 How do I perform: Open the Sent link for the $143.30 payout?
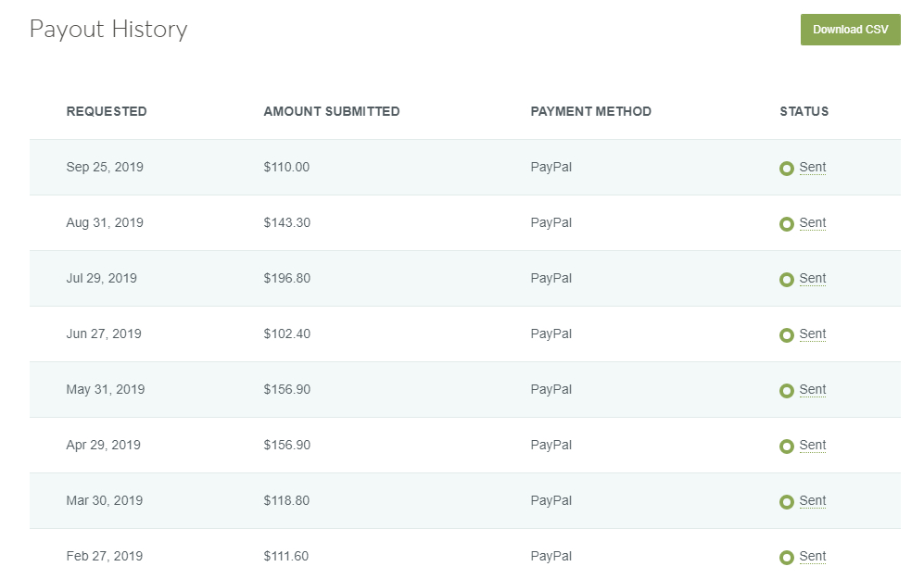813,222
